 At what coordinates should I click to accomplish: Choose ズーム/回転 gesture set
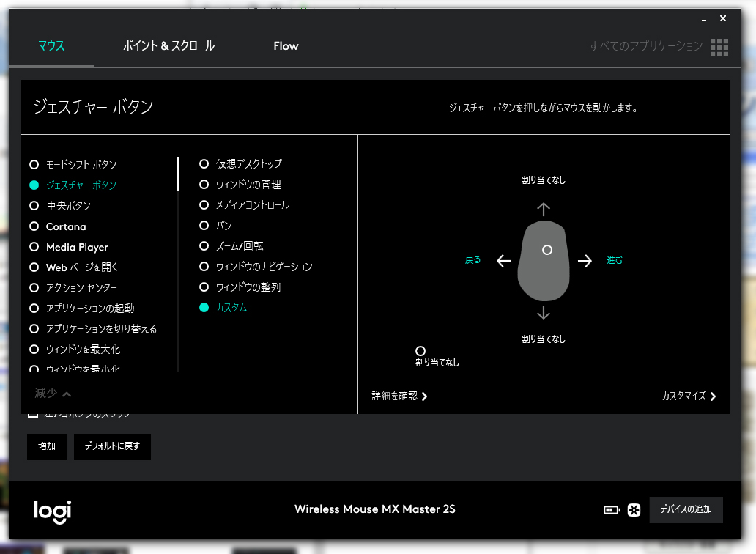(231, 246)
